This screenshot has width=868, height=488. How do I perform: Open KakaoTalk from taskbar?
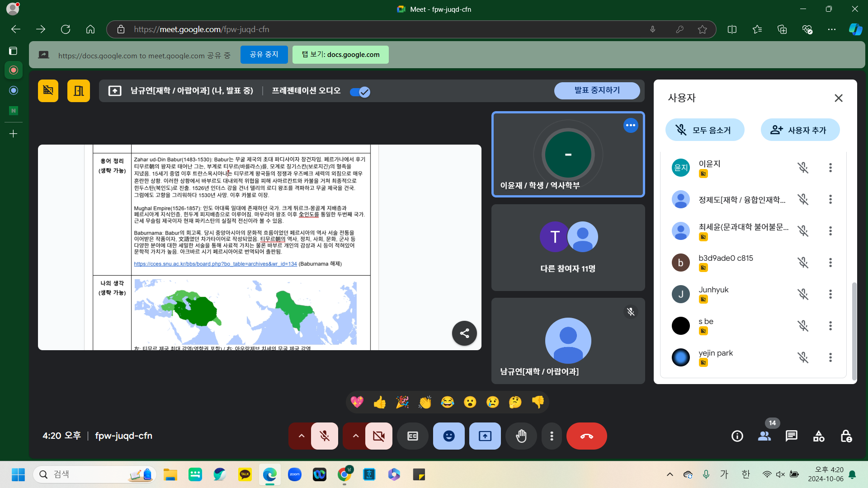[x=245, y=474]
